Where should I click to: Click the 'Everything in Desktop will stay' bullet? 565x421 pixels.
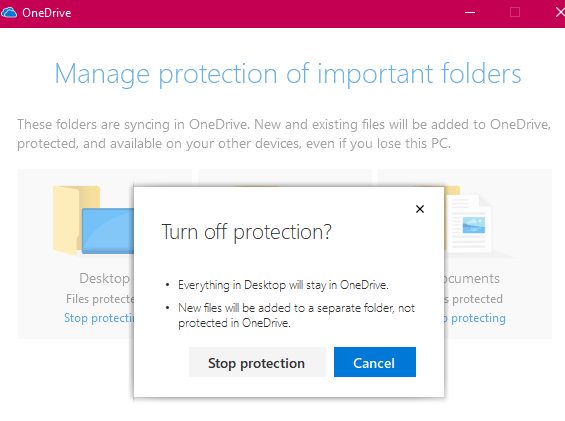(283, 285)
